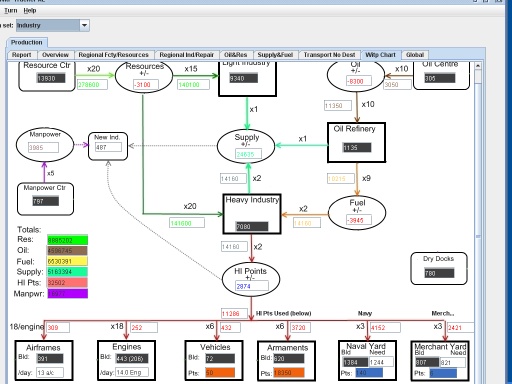
Task: Click the purple Manpwr total swatch
Action: pyautogui.click(x=67, y=294)
